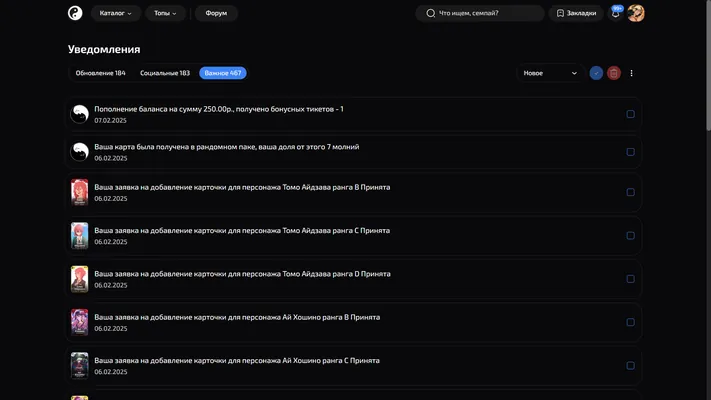The width and height of the screenshot is (711, 400).
Task: Open Томо Айдзава ранга D Принята notification text
Action: (x=242, y=274)
